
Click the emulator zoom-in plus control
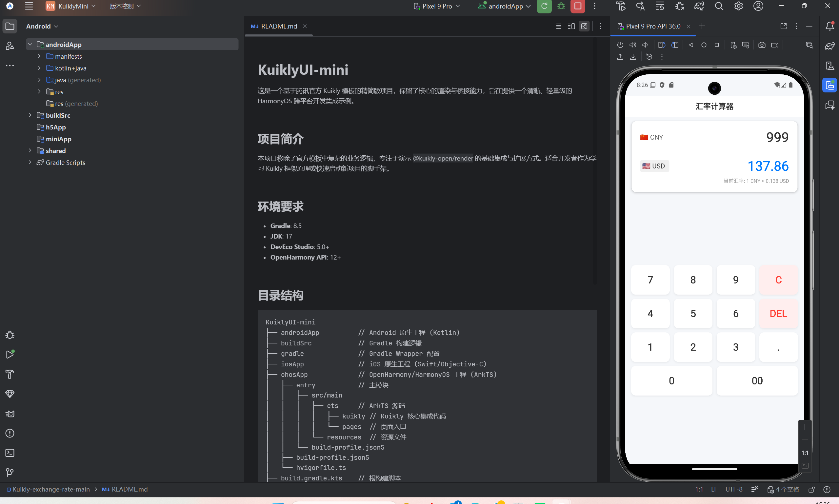click(804, 427)
